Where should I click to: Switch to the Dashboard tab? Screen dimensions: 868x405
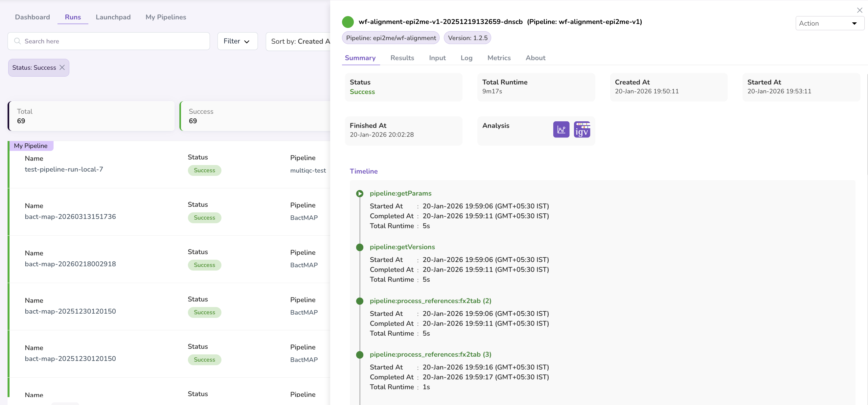pos(32,17)
